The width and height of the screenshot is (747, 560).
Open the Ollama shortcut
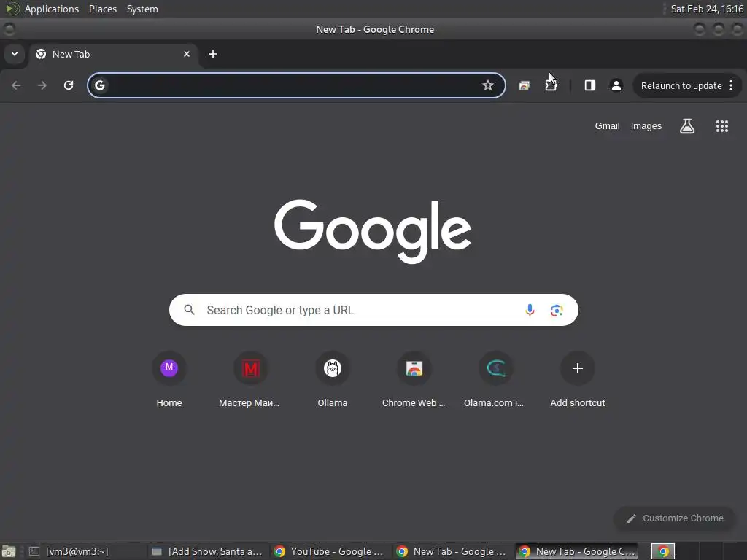pos(333,379)
